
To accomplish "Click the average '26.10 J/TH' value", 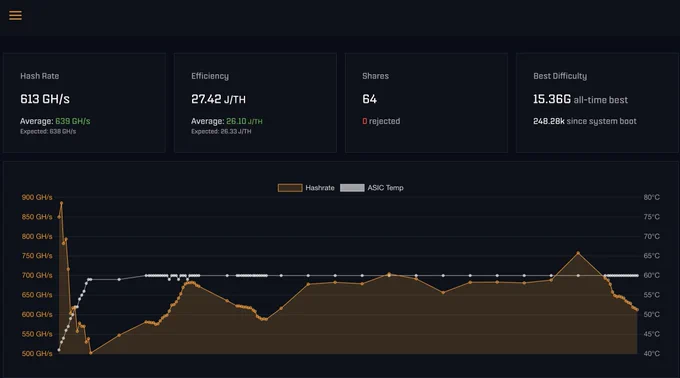I will (244, 121).
